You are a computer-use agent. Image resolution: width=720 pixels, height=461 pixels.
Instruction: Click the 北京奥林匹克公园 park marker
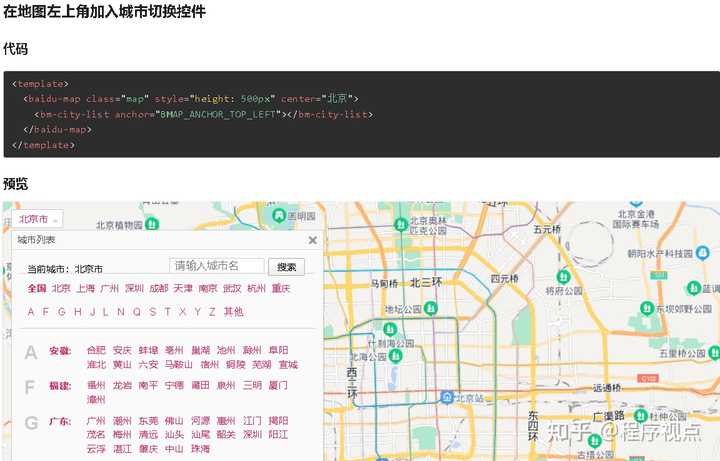coord(401,225)
